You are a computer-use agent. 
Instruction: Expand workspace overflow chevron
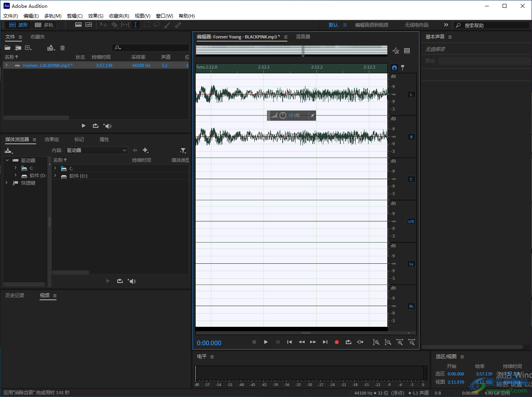(x=446, y=25)
